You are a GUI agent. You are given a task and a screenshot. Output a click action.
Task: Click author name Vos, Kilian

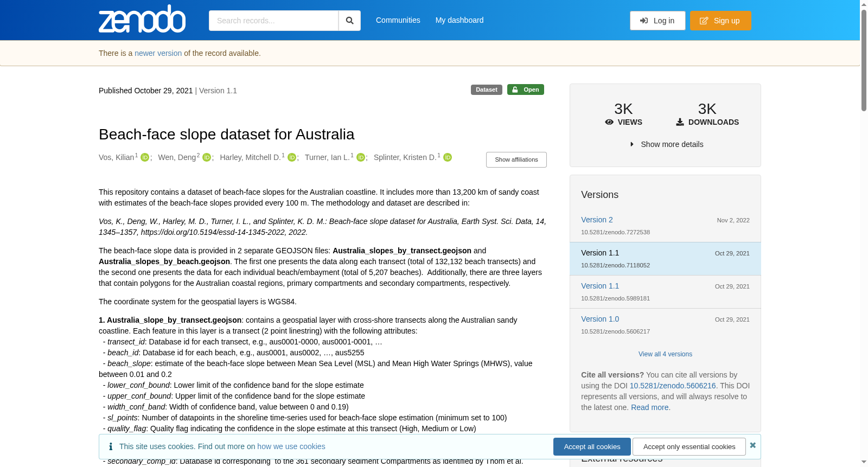117,157
